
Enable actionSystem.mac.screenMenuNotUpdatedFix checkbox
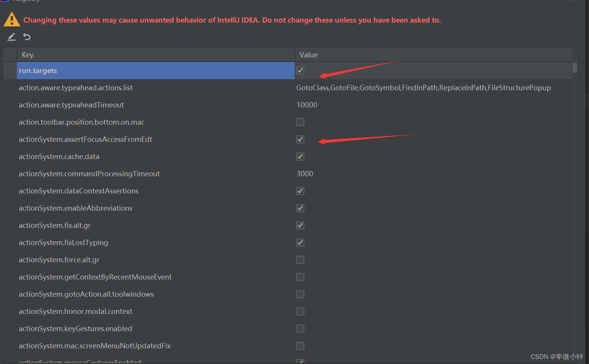point(300,346)
